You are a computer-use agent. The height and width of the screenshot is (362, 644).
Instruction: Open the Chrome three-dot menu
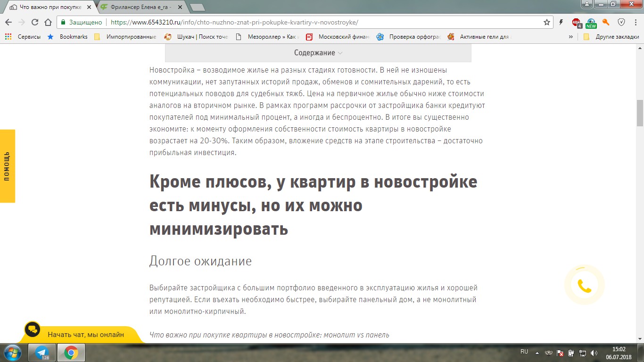click(635, 22)
